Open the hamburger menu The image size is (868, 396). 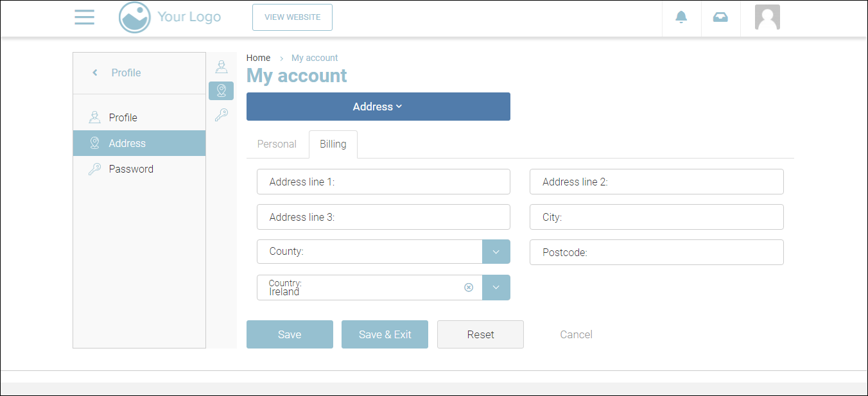tap(84, 17)
